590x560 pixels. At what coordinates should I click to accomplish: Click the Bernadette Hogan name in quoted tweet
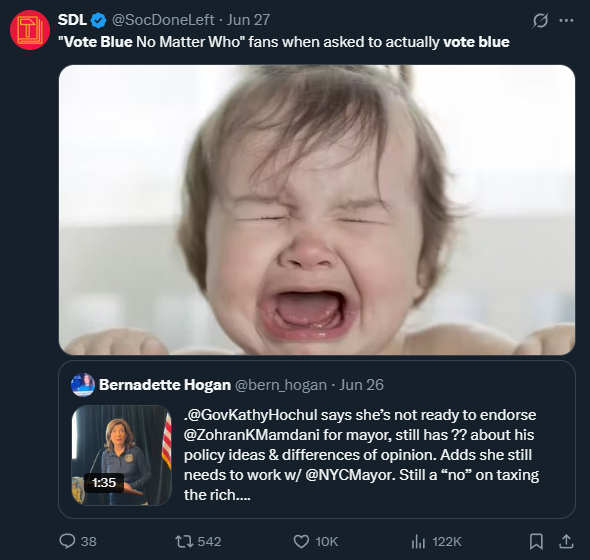pos(165,385)
